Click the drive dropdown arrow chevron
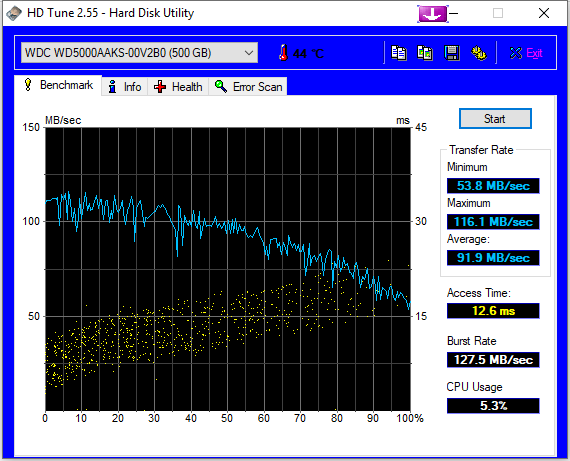Image resolution: width=570 pixels, height=461 pixels. 249,53
